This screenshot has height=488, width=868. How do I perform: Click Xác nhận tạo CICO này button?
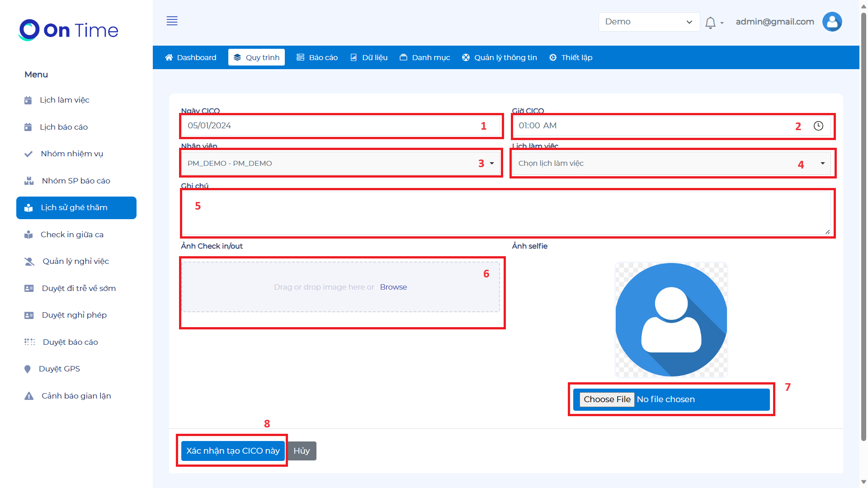click(233, 451)
